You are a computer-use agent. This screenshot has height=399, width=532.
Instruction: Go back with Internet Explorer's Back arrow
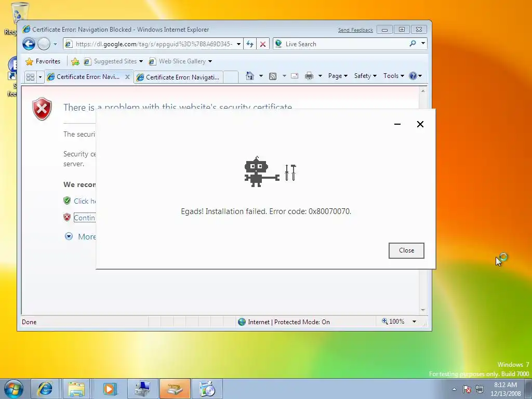click(29, 44)
